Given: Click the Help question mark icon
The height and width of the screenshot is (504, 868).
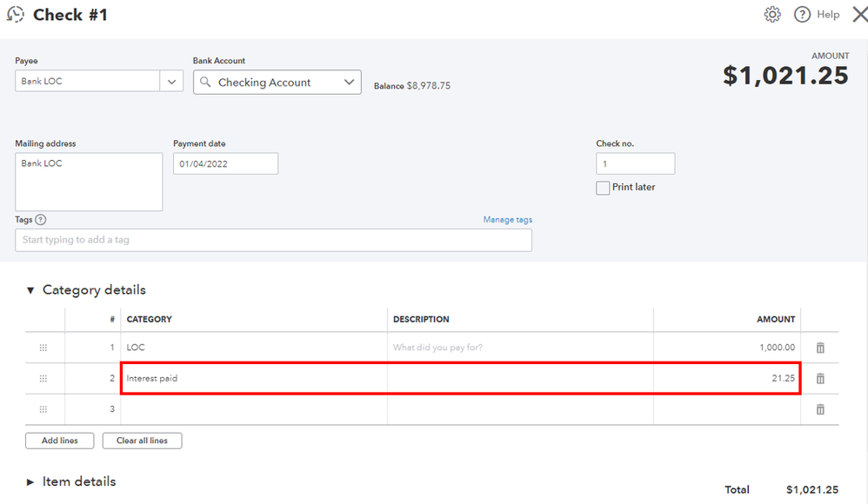Looking at the screenshot, I should pyautogui.click(x=802, y=15).
